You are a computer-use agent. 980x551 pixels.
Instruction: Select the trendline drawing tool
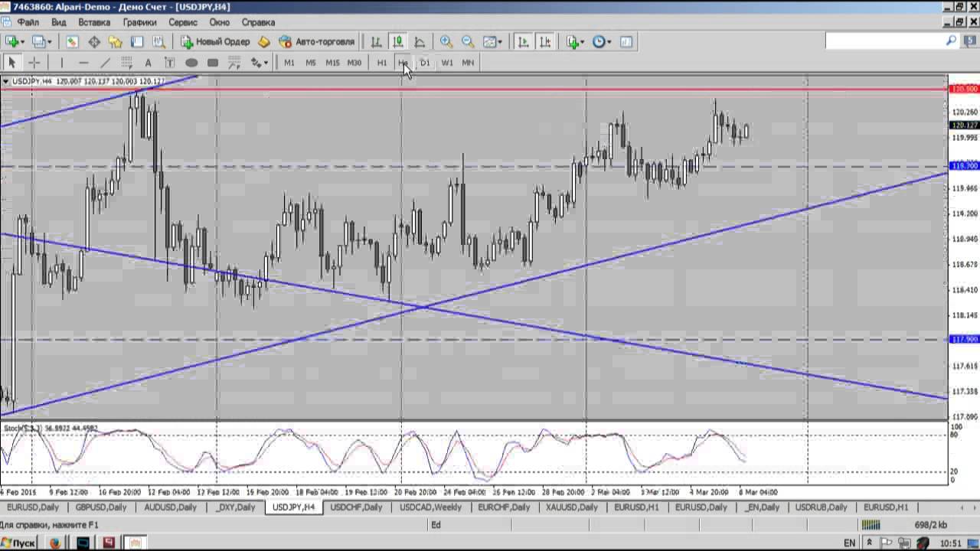(105, 63)
